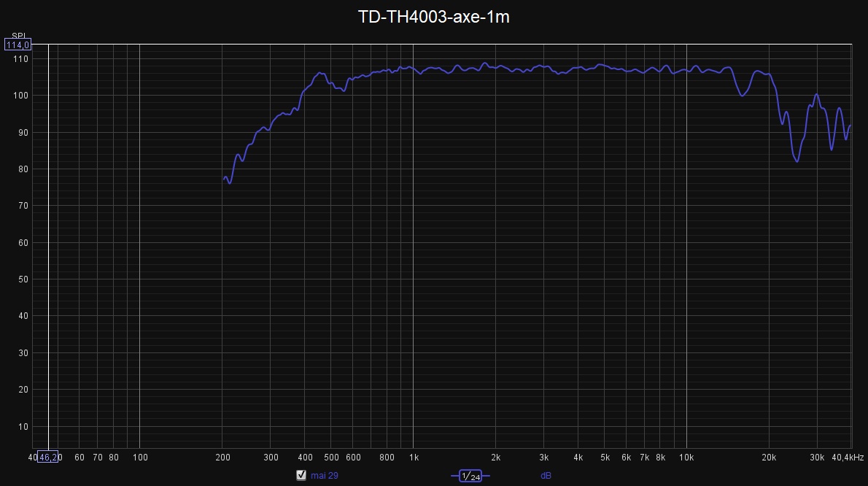
Task: Click the 40,4kHz axis end label
Action: coord(848,458)
